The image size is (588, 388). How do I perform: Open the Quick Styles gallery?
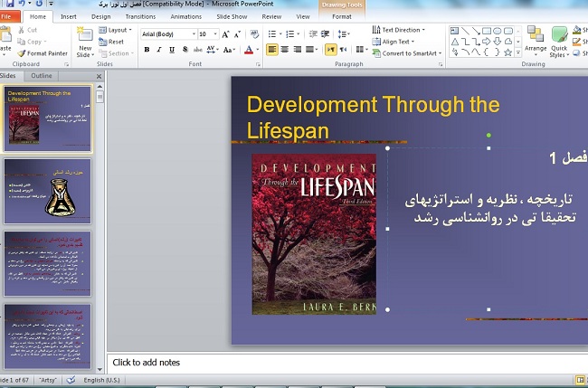click(559, 42)
